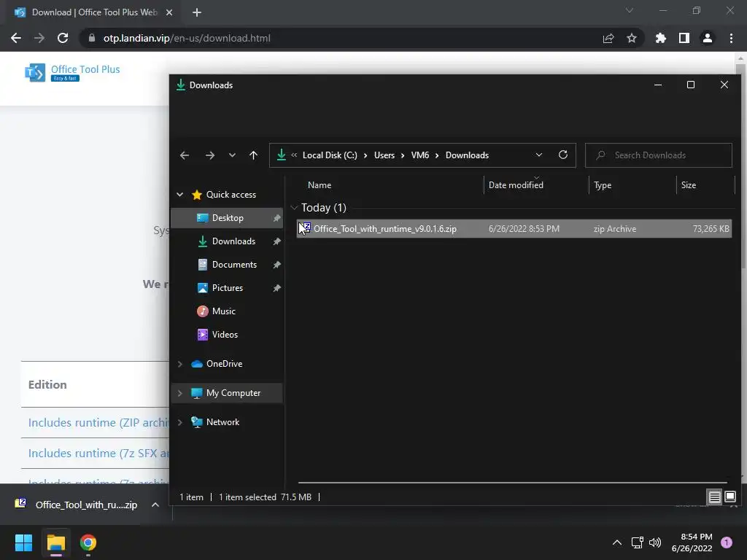747x560 pixels.
Task: Click the Chrome back button
Action: [16, 38]
